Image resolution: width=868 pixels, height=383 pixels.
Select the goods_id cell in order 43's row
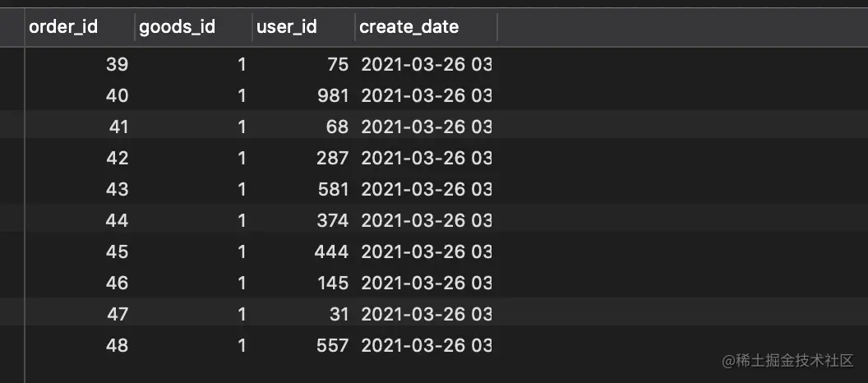coord(241,190)
